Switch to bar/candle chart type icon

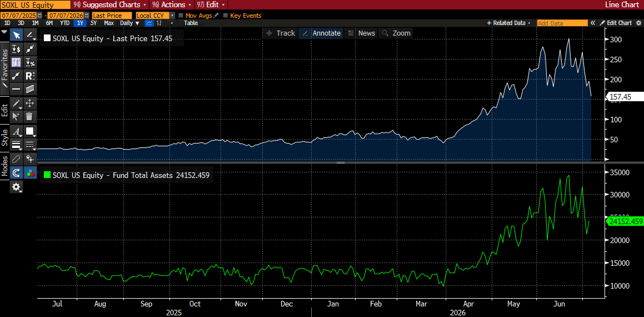tap(158, 23)
